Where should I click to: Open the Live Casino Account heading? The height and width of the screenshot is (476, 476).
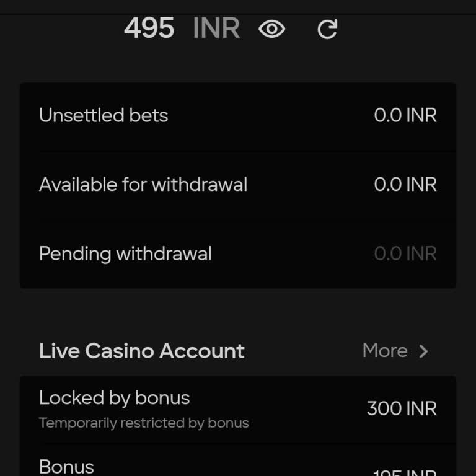(141, 351)
